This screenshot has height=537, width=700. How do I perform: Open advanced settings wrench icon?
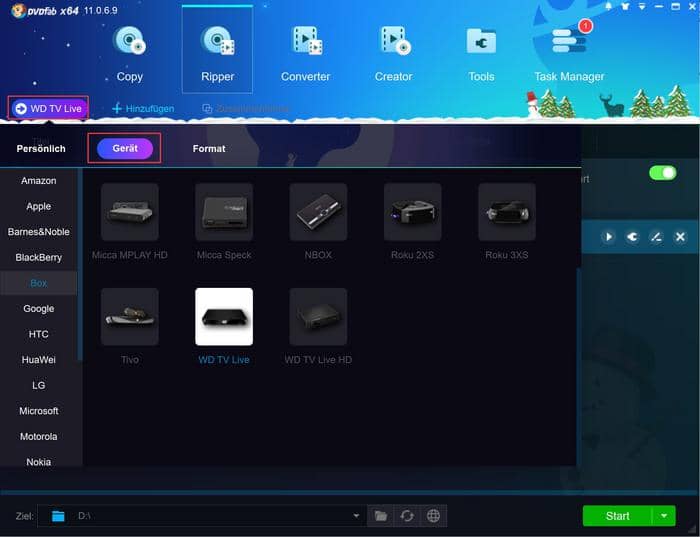632,237
